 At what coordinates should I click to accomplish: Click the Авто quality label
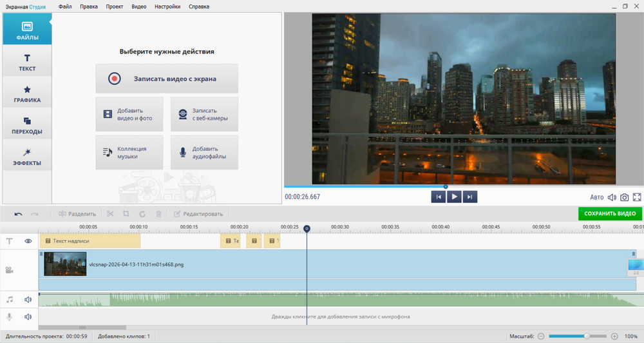coord(597,197)
